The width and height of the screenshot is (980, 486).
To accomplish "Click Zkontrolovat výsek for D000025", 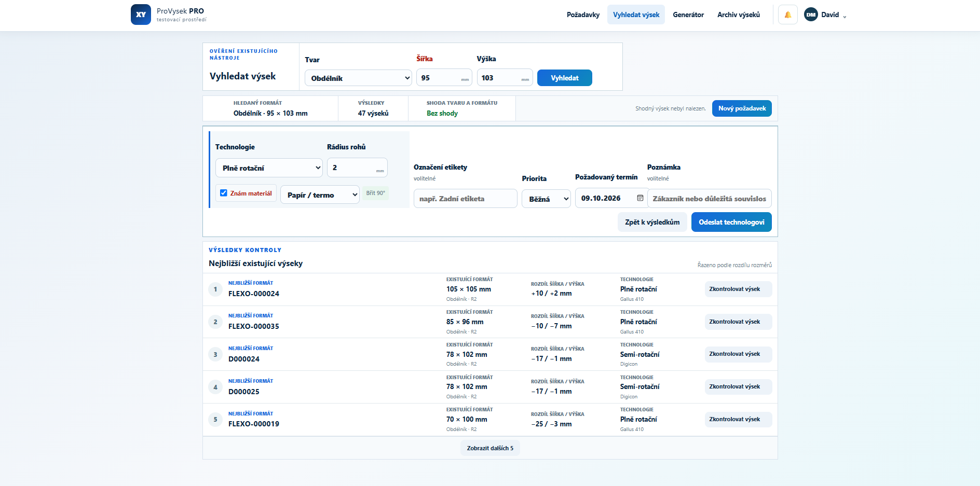I will click(x=738, y=387).
